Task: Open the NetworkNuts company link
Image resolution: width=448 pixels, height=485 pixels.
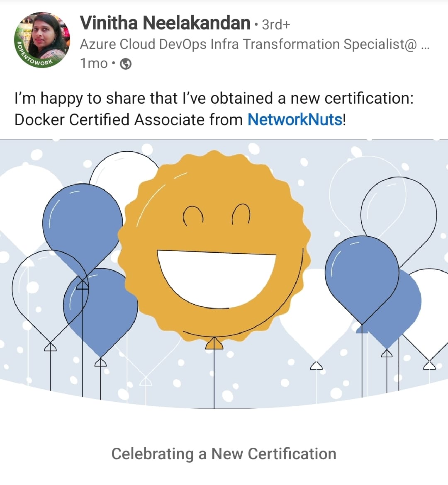Action: [295, 119]
